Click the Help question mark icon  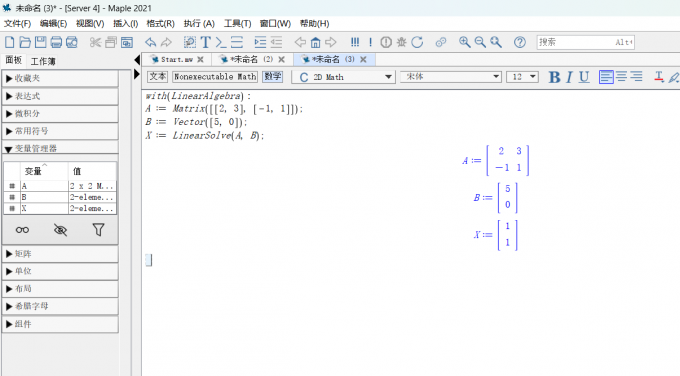tap(520, 42)
